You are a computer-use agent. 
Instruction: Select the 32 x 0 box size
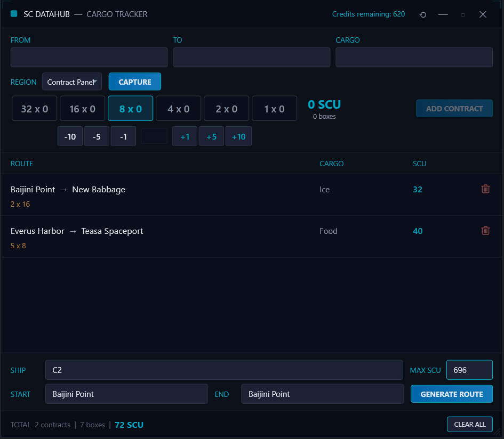click(34, 109)
